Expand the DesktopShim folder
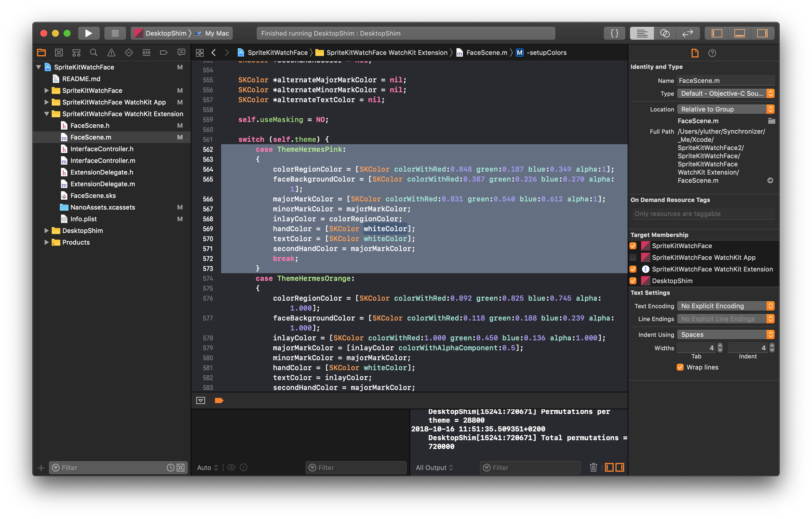The width and height of the screenshot is (812, 519). (47, 231)
